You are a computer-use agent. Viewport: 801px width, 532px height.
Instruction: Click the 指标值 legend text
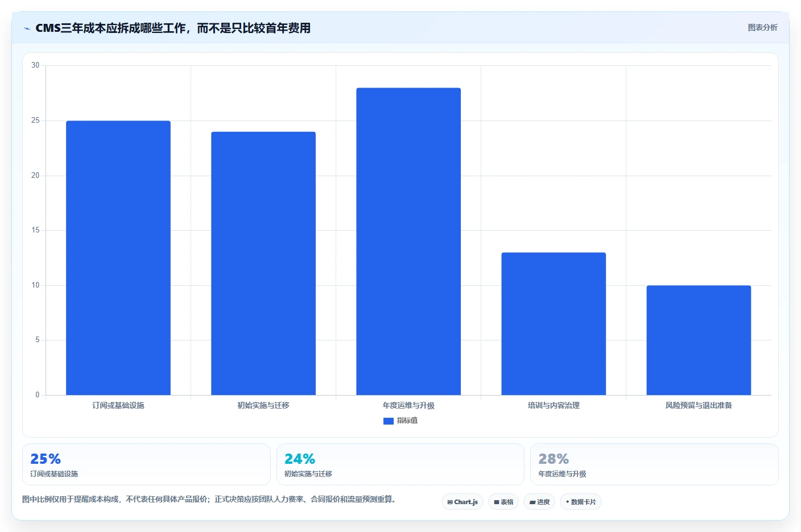click(407, 421)
